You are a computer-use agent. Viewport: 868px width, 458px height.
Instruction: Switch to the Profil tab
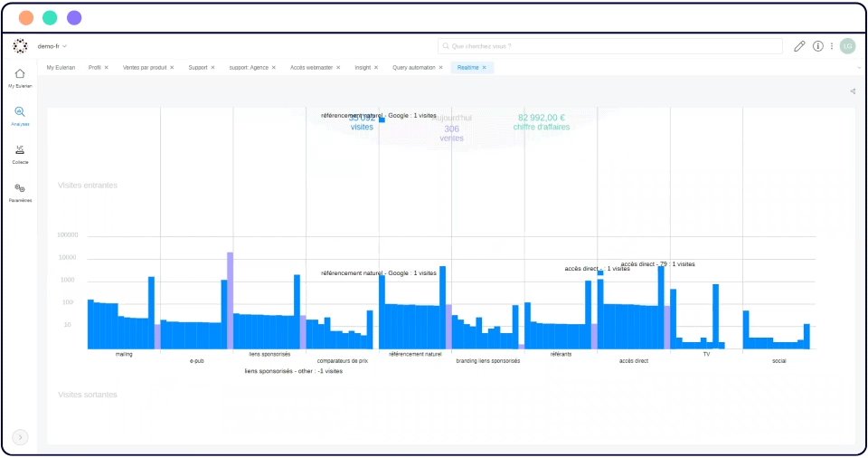95,68
